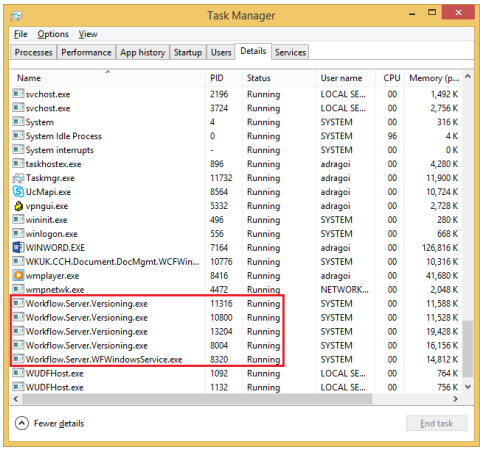Viewport: 480px width, 450px height.
Task: Click PID value 8320
Action: 219,359
